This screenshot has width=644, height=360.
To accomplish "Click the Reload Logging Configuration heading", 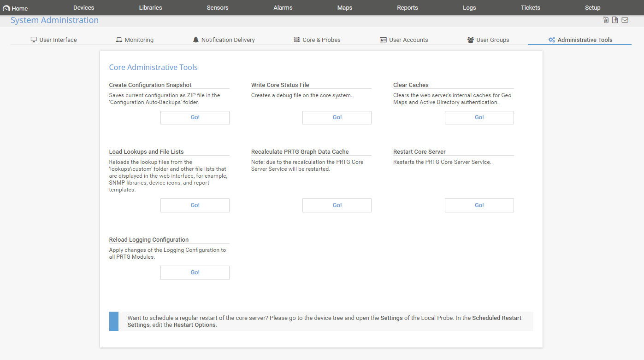I will tap(149, 239).
